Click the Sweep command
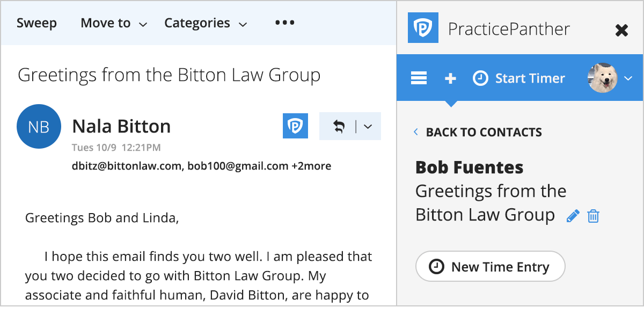644x322 pixels. [36, 23]
